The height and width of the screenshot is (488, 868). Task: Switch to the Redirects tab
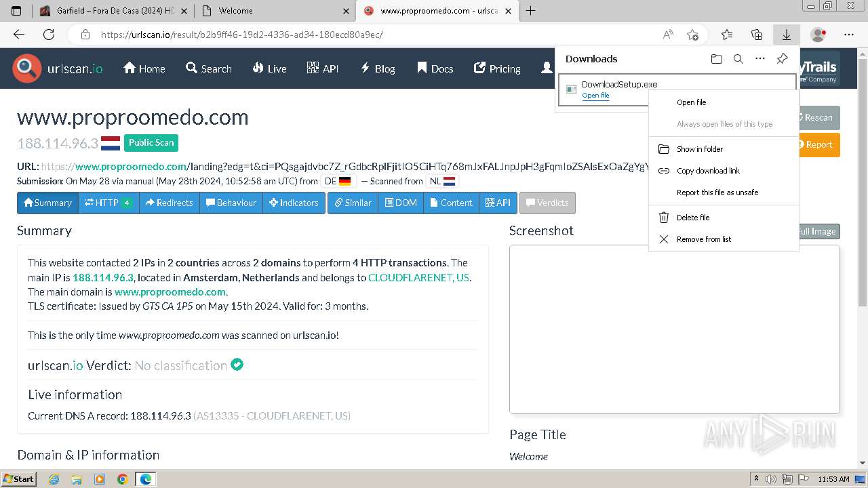(170, 203)
